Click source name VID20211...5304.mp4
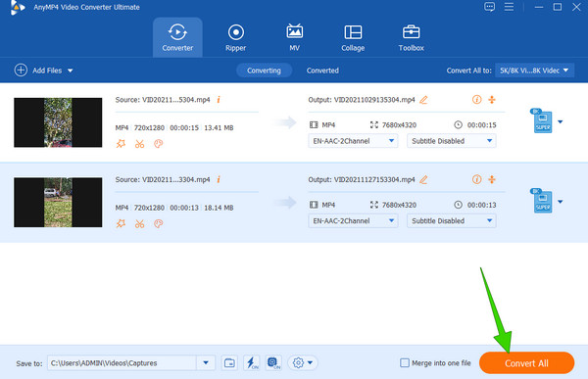 point(175,100)
